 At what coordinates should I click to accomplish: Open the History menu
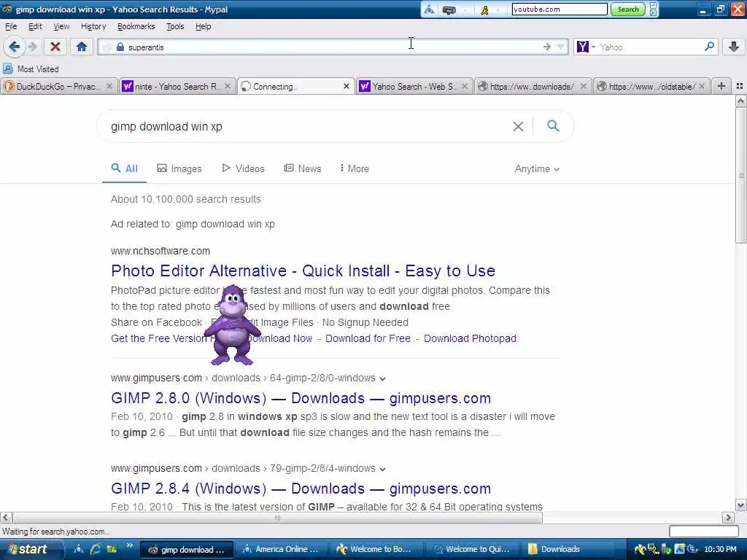[93, 26]
